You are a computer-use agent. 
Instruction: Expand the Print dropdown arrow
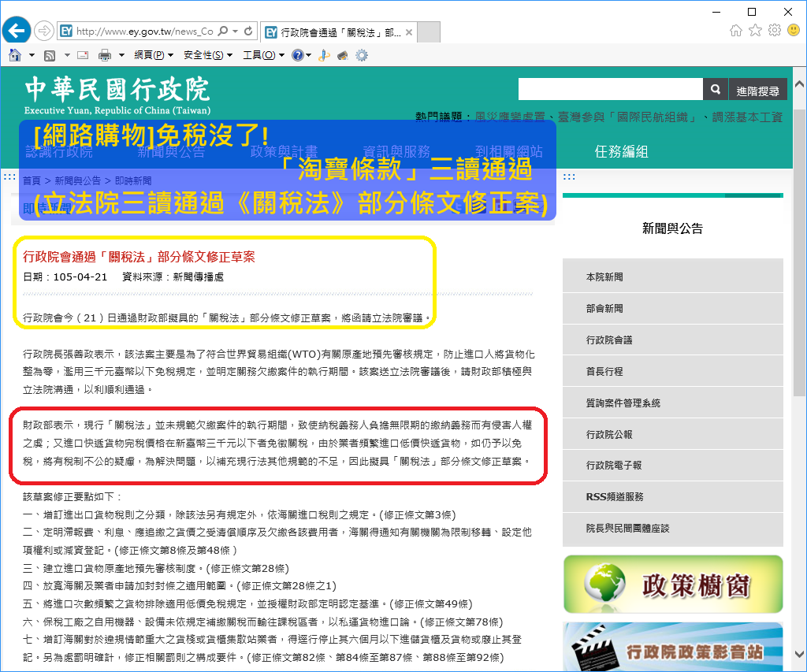click(x=121, y=55)
